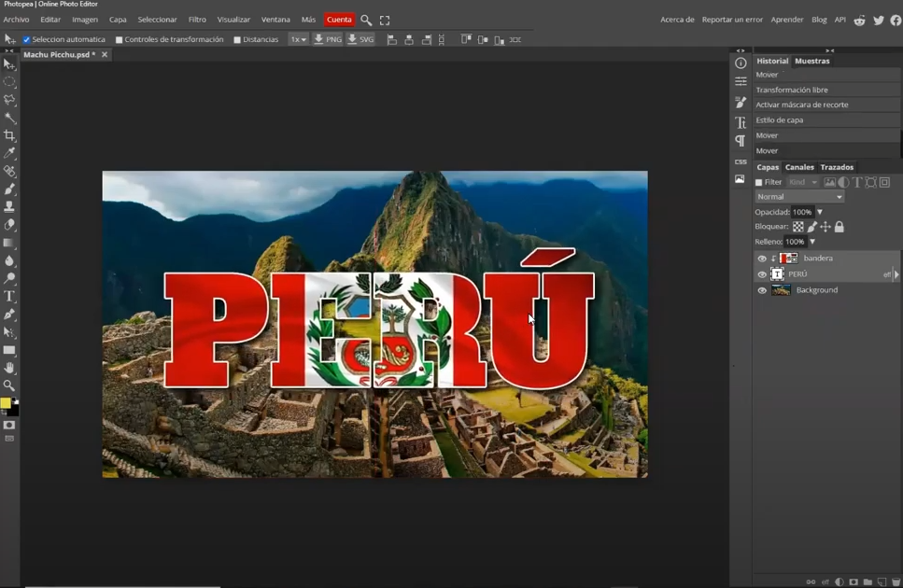
Task: Select the Crop tool
Action: click(9, 135)
